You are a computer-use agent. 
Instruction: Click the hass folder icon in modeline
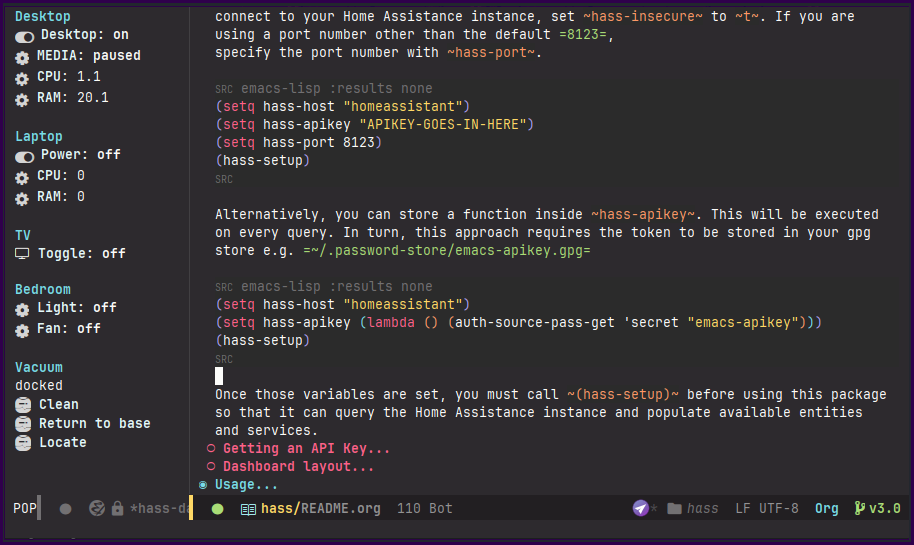[x=675, y=508]
